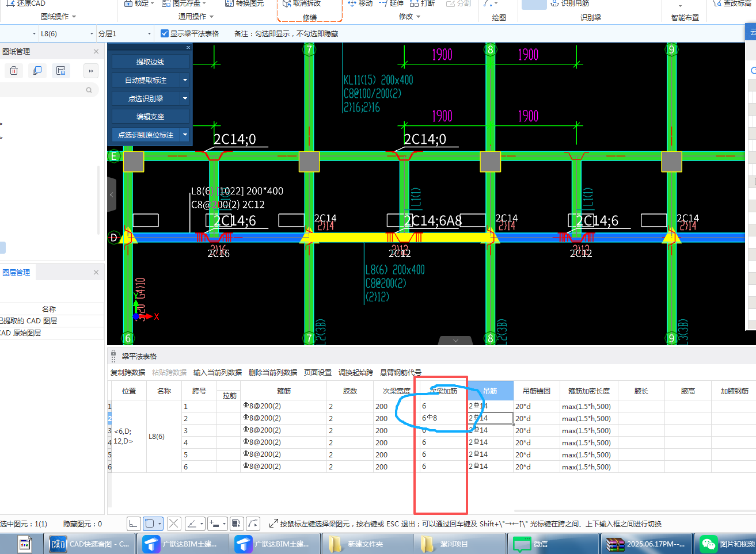Click the 箍筋 column header
756x554 pixels.
point(284,391)
